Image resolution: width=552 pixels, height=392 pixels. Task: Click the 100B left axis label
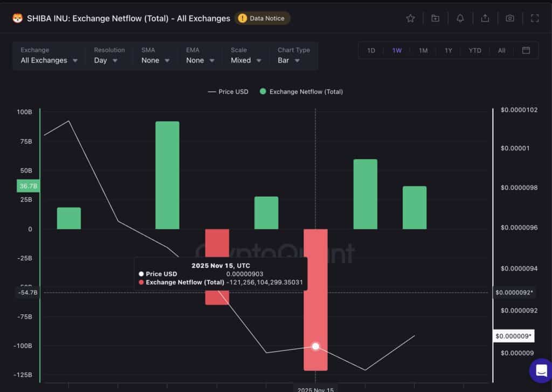[x=24, y=112]
